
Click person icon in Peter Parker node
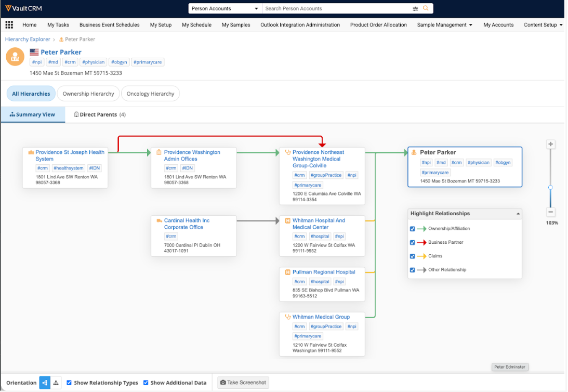click(x=414, y=152)
